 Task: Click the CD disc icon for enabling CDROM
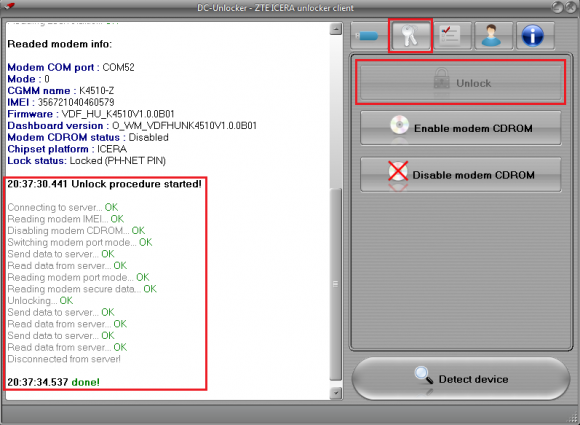(399, 125)
